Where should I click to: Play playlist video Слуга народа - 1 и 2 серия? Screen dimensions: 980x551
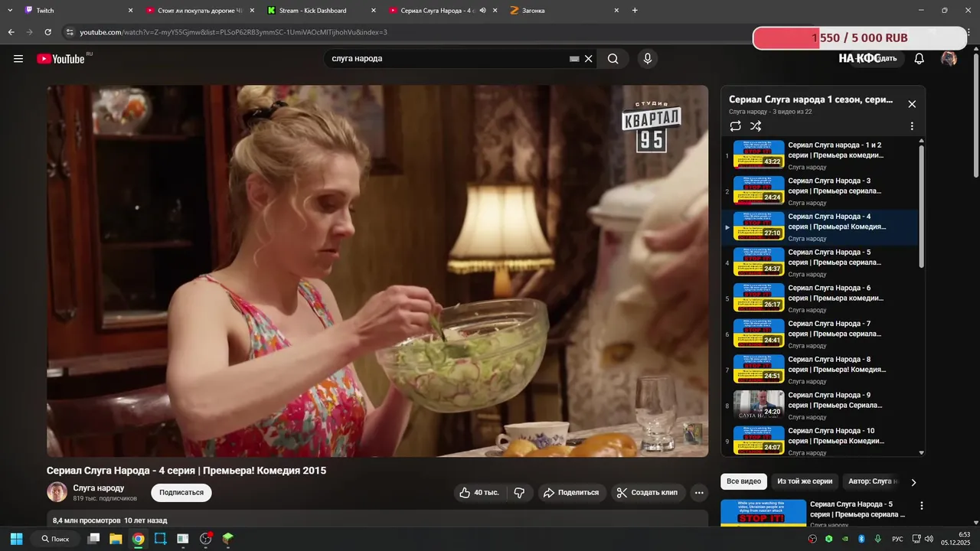820,155
